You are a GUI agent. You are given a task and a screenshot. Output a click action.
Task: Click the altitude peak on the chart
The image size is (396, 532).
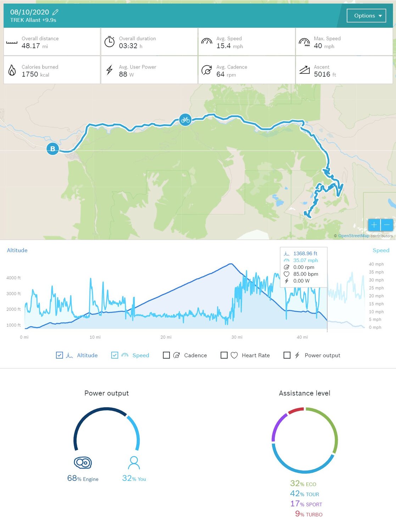(x=231, y=264)
